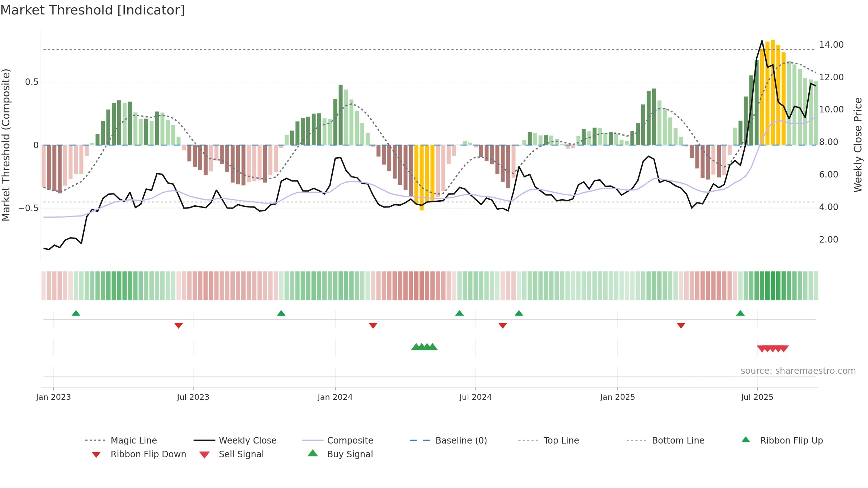Click the red triangle icon beside Ribbon Flip Down
This screenshot has height=488, width=868.
(x=96, y=455)
